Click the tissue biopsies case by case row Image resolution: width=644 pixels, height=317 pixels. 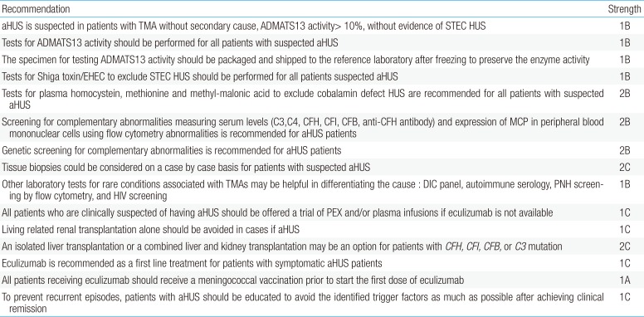322,167
